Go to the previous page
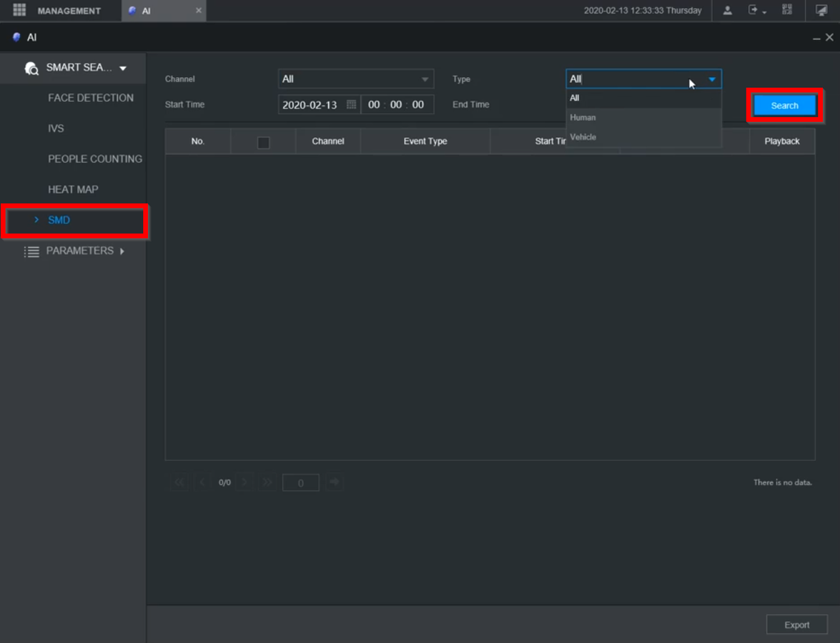The height and width of the screenshot is (643, 840). [202, 482]
